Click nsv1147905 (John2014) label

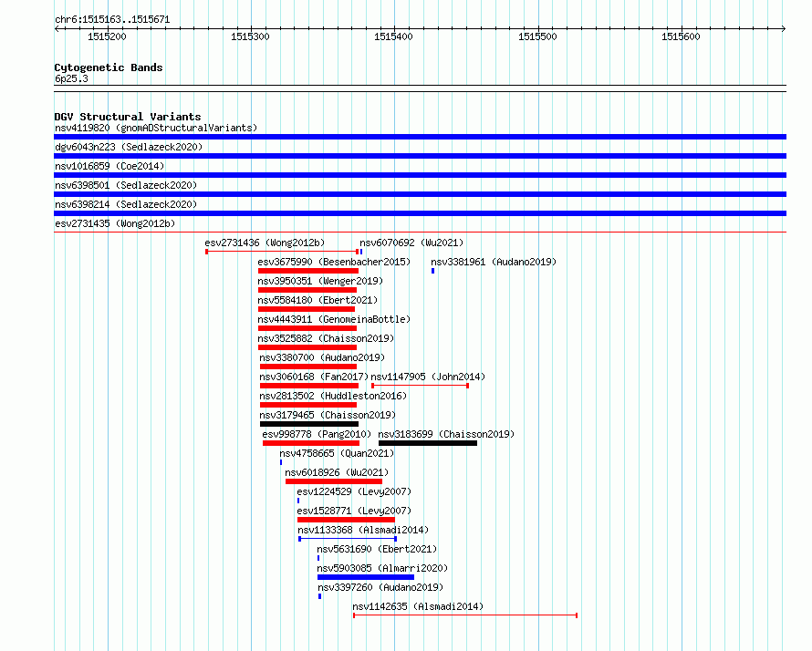pos(428,377)
